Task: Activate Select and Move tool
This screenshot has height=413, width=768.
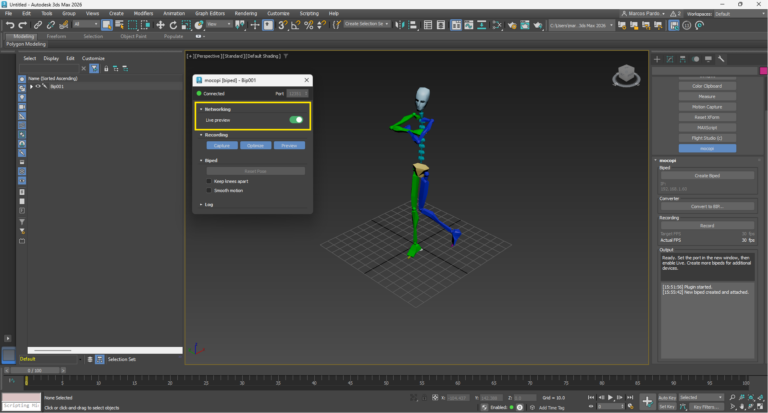Action: (160, 24)
